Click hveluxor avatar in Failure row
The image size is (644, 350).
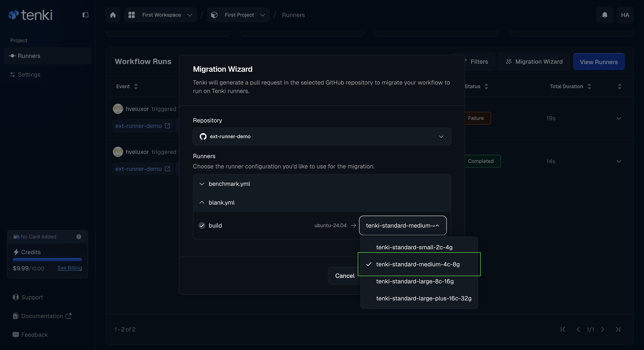118,109
